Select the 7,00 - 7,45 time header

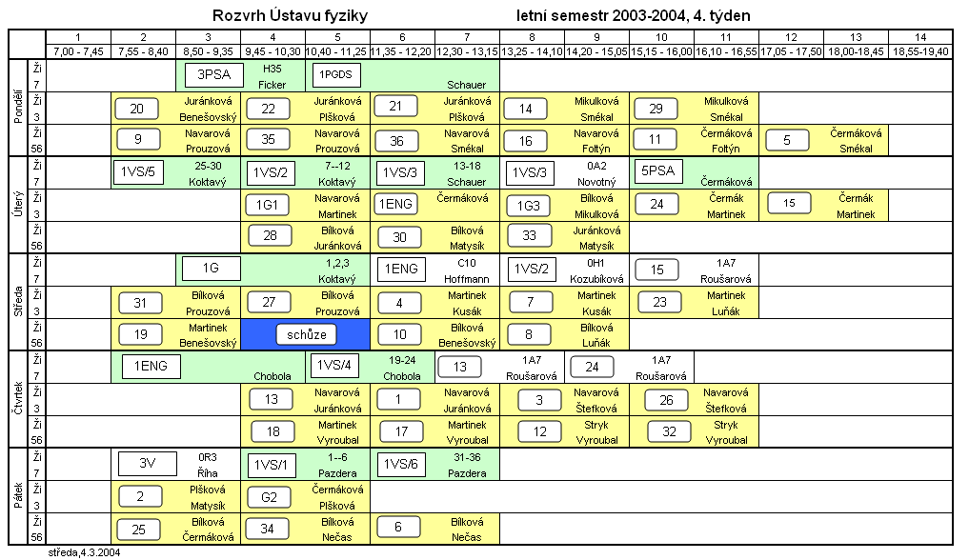click(x=78, y=51)
